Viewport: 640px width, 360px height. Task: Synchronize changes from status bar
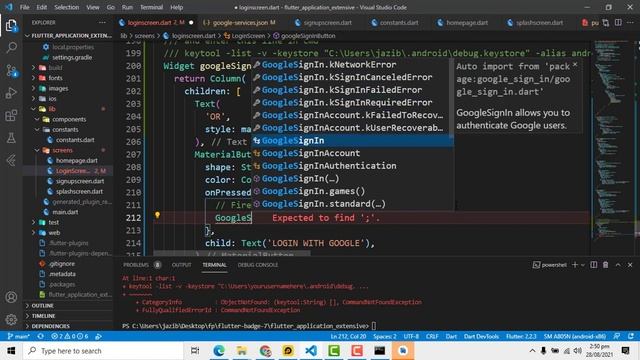(40, 336)
